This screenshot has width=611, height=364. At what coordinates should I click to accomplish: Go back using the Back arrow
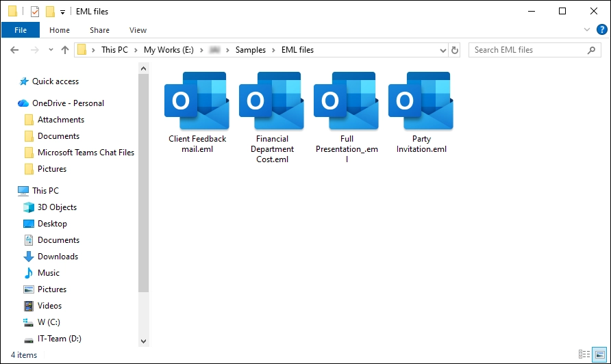pyautogui.click(x=14, y=50)
